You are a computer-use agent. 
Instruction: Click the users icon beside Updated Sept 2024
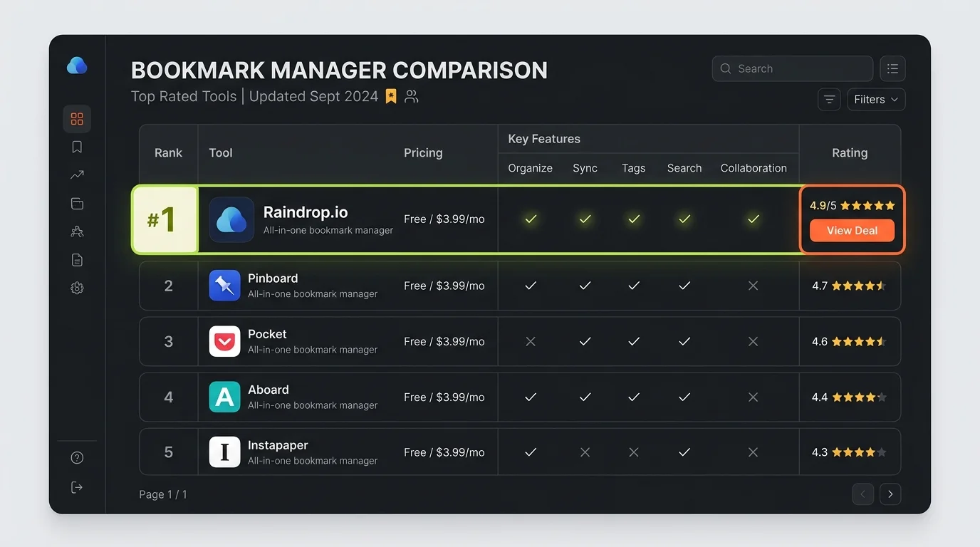(412, 96)
